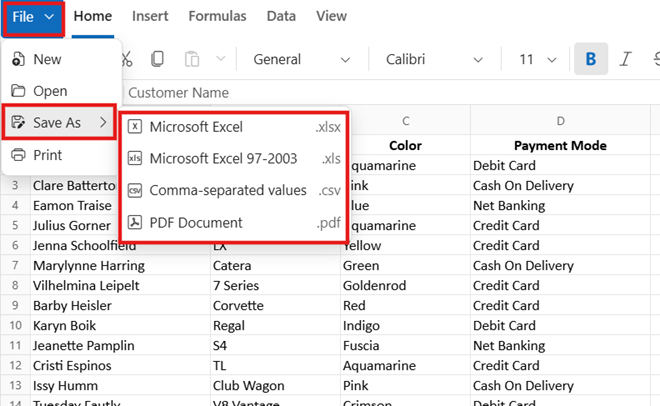This screenshot has width=660, height=406.
Task: Click the cut scissors icon
Action: point(128,59)
